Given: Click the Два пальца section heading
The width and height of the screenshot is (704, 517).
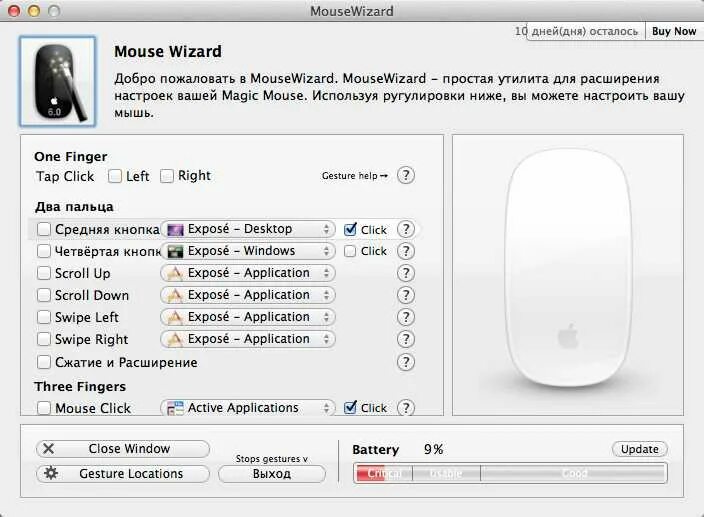Looking at the screenshot, I should 74,207.
